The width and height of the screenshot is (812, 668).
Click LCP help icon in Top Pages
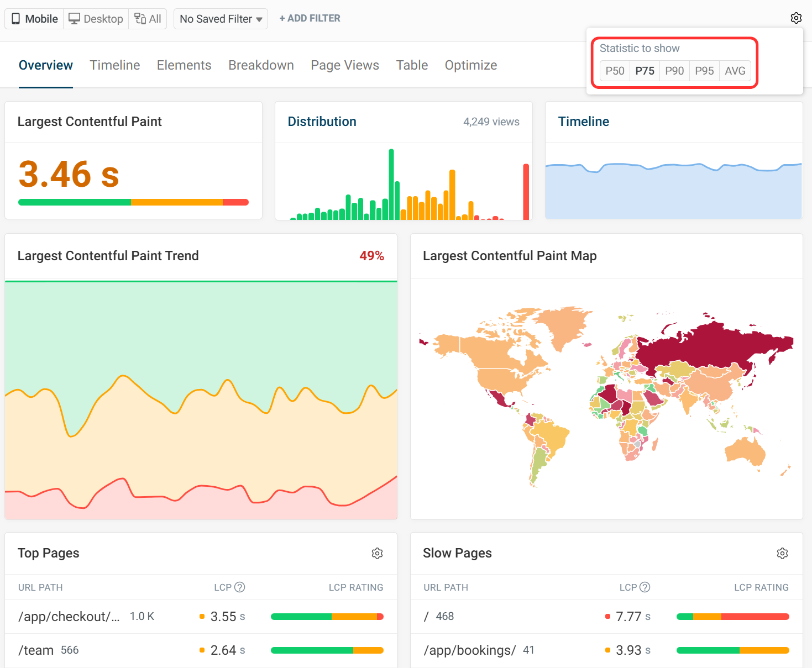pyautogui.click(x=239, y=587)
